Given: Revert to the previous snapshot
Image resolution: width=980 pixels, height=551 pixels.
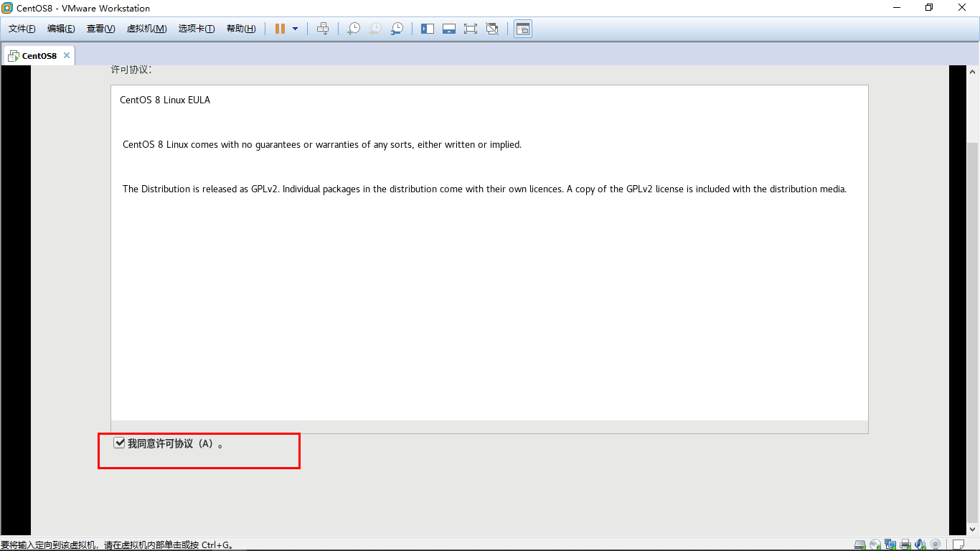Looking at the screenshot, I should coord(375,29).
